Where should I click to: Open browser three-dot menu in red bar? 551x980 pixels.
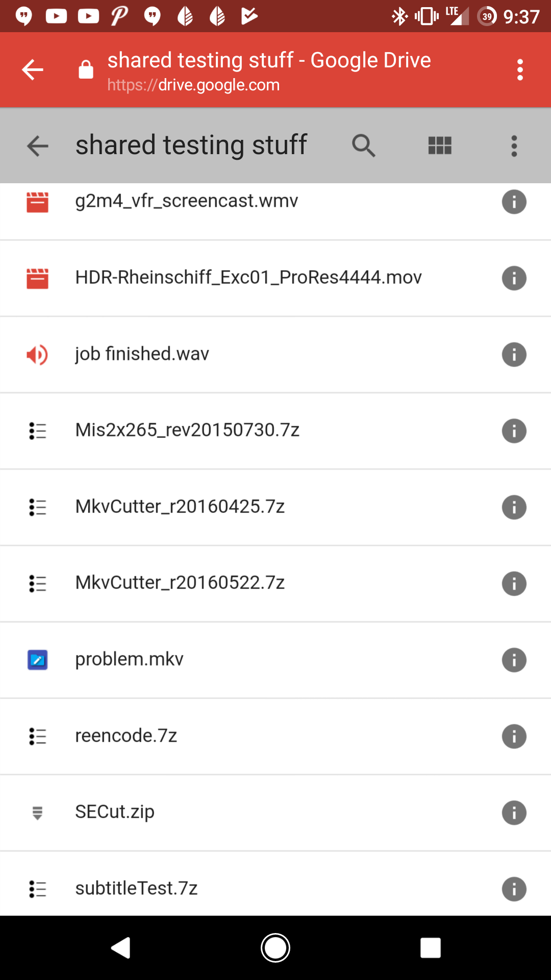pos(520,70)
